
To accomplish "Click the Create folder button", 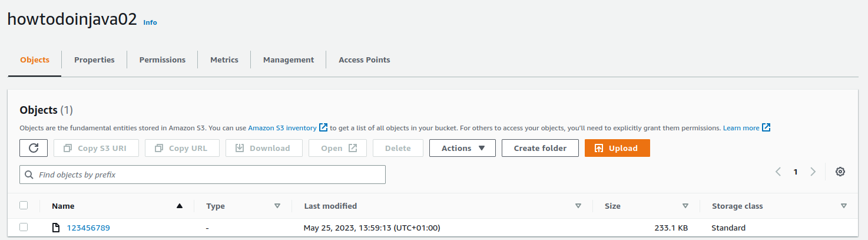I will coord(540,148).
